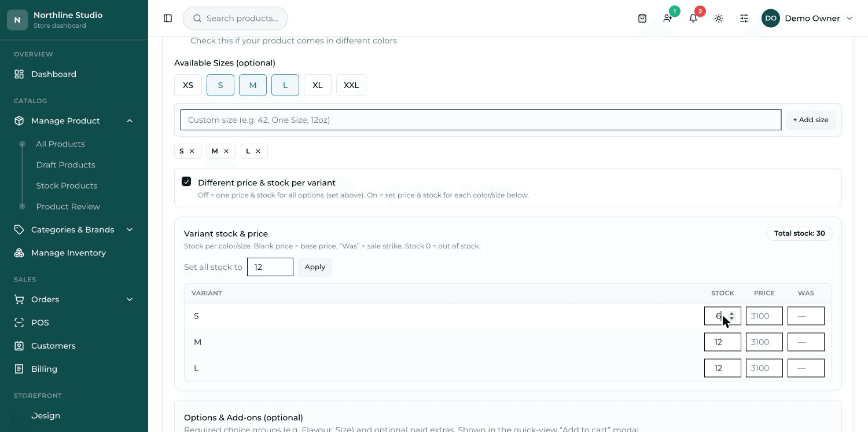
Task: Focus the Search products field
Action: 236,19
